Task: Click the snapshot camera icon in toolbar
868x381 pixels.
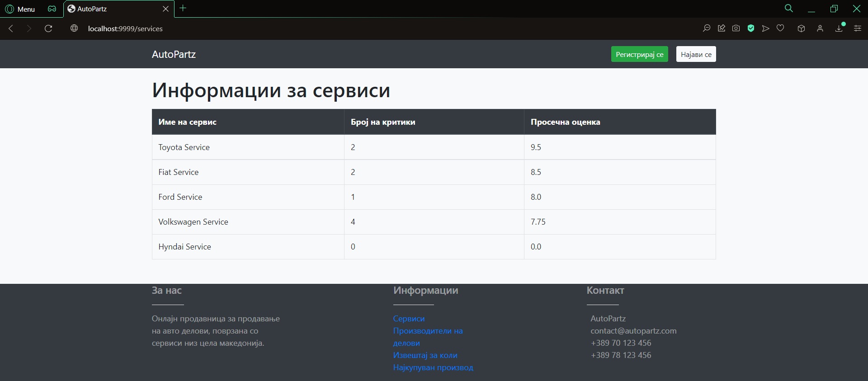Action: 736,28
